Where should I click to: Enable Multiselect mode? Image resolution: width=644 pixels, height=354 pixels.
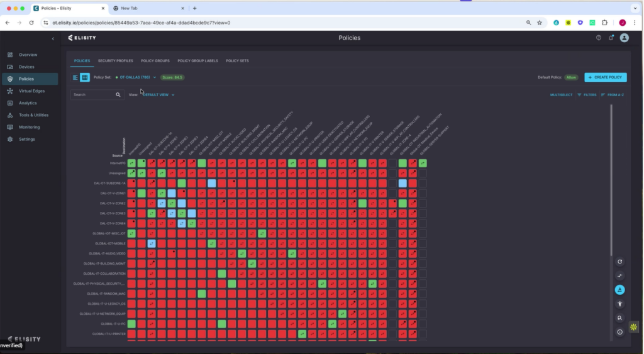(561, 95)
